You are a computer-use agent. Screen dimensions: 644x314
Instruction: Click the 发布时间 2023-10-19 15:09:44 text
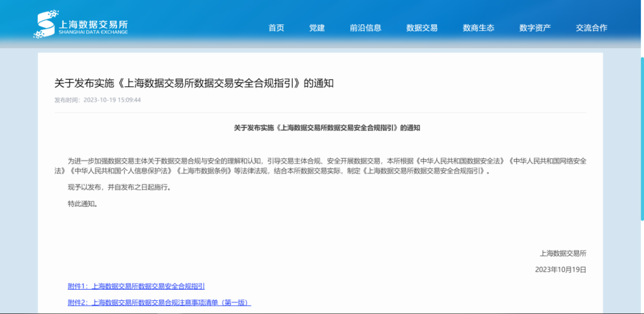(x=98, y=100)
